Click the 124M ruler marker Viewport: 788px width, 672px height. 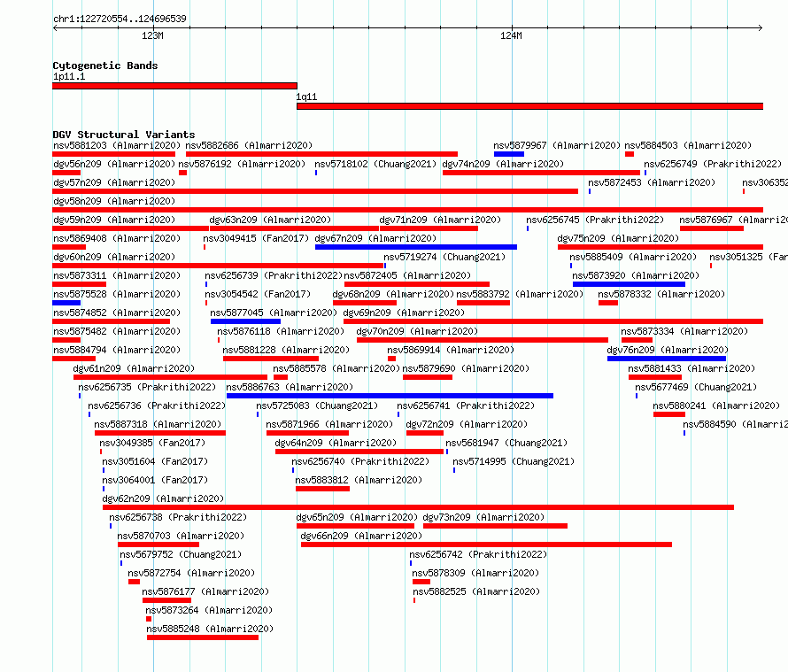click(511, 35)
